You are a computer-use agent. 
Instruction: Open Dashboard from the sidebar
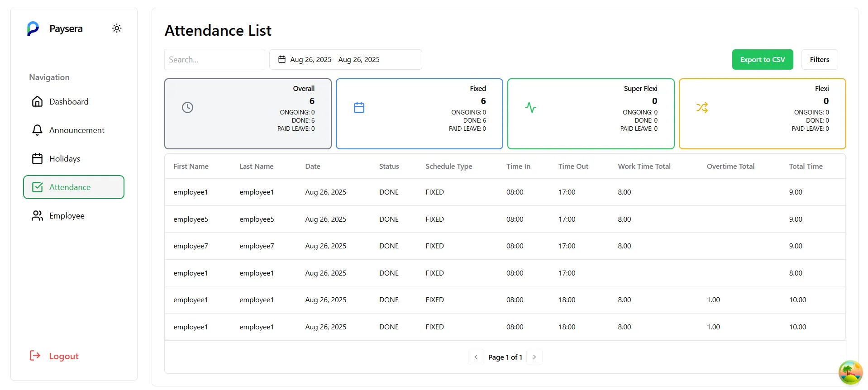(x=74, y=102)
